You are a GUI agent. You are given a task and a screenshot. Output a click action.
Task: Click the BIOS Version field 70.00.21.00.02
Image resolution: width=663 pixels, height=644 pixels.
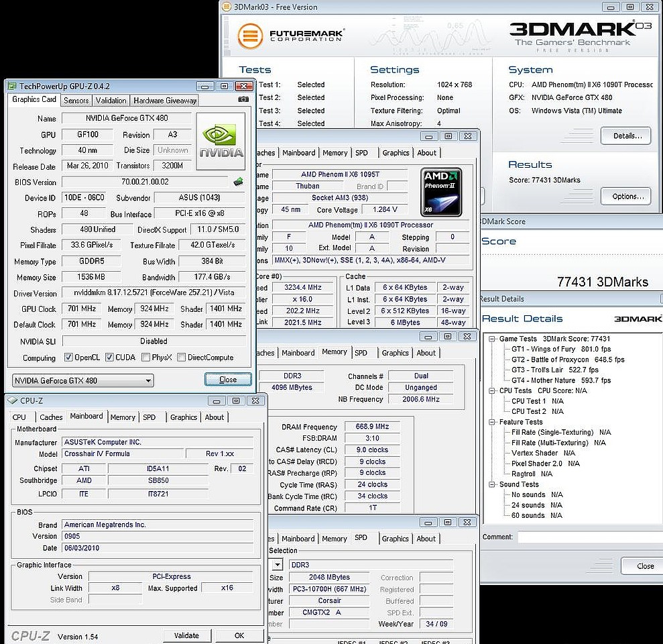click(x=145, y=182)
